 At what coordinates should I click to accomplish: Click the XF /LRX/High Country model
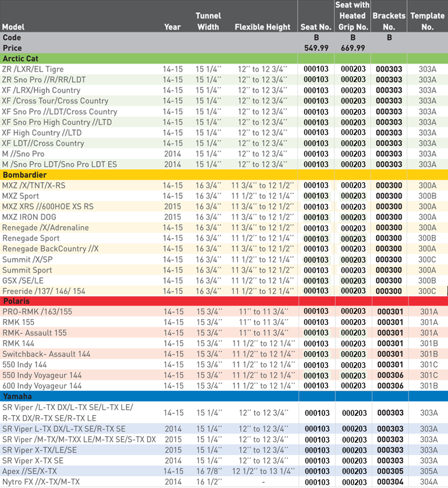pyautogui.click(x=41, y=90)
